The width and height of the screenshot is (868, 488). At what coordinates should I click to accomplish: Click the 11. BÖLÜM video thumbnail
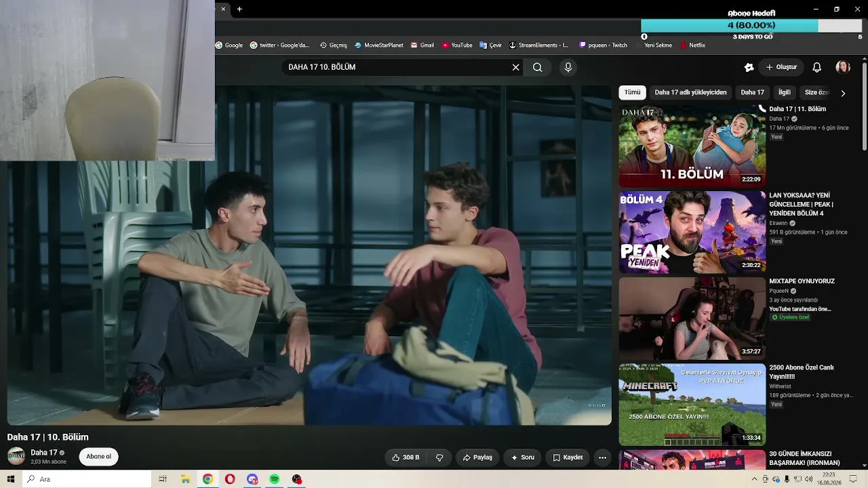pyautogui.click(x=692, y=145)
